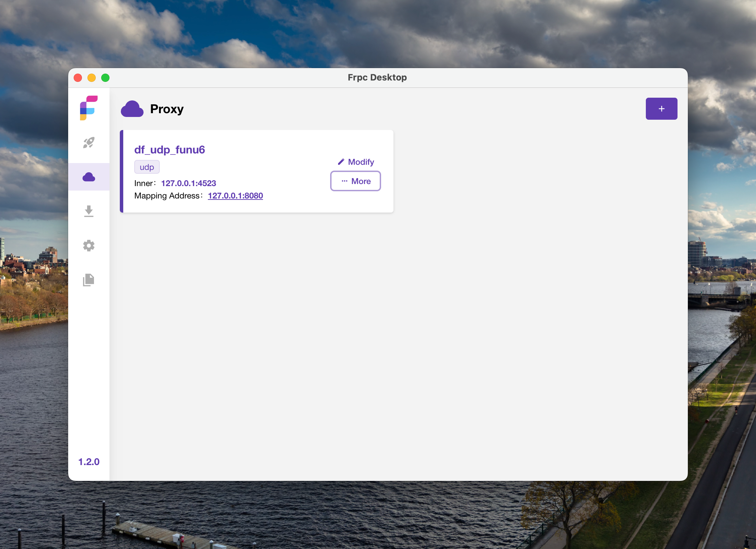Add a new proxy with plus button
Screen dimensions: 756x549
(x=661, y=109)
